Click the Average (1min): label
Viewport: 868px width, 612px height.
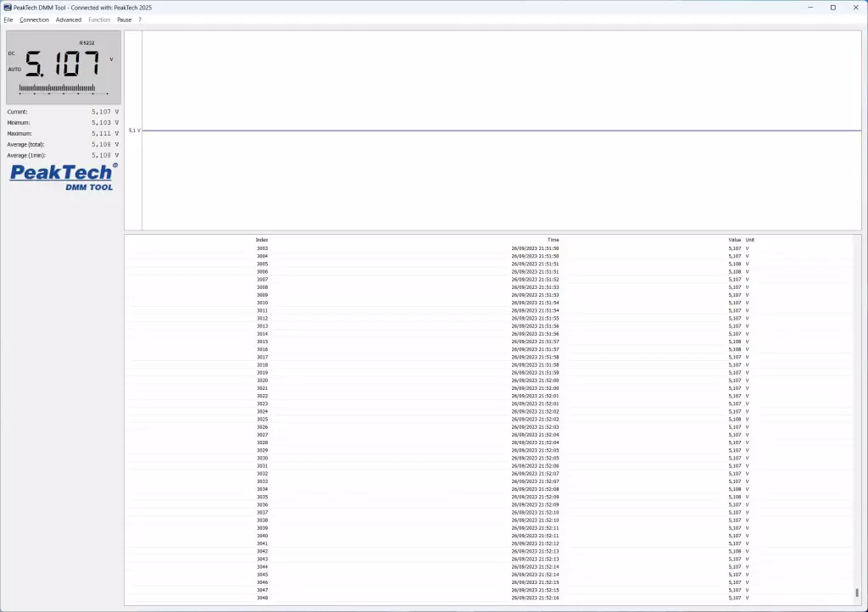point(26,155)
